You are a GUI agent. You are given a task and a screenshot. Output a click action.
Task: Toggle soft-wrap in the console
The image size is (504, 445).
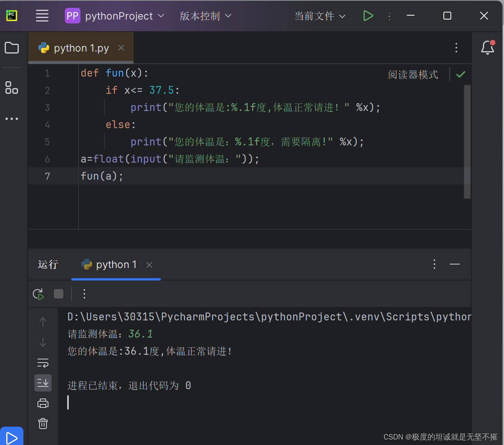click(43, 363)
